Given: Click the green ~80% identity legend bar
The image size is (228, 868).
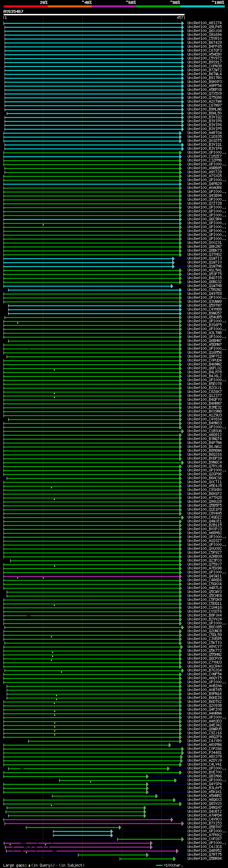Looking at the screenshot, I should point(158,6).
